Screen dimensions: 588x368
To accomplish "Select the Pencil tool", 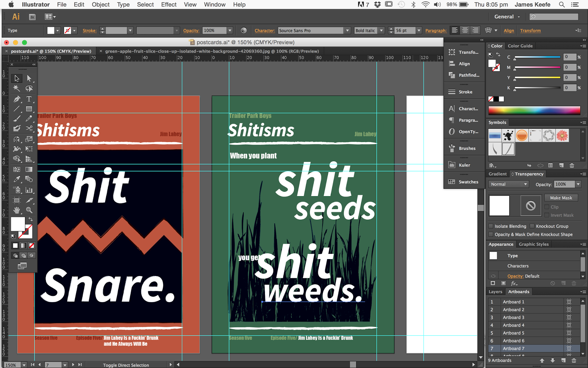I will 29,118.
